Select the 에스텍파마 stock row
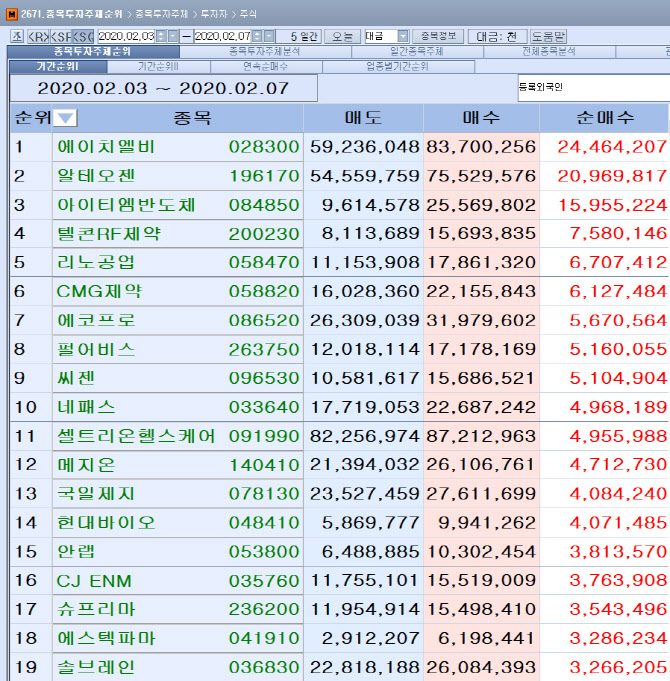The width and height of the screenshot is (670, 681). [x=339, y=638]
